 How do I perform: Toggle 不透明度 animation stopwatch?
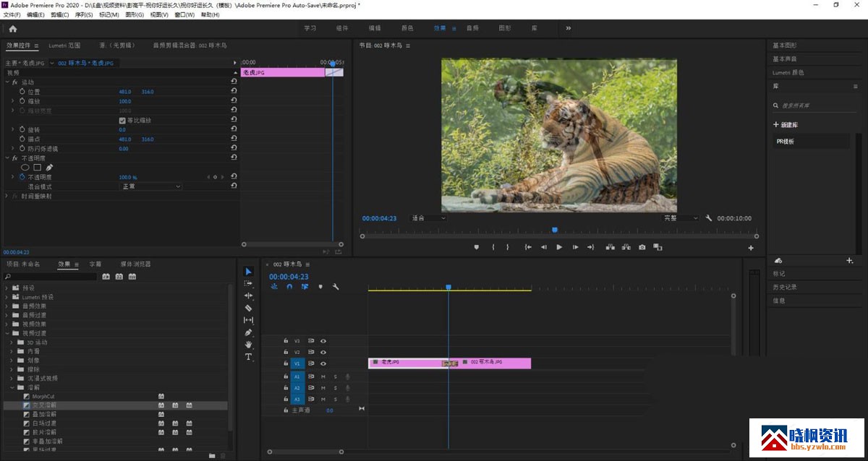tap(22, 177)
